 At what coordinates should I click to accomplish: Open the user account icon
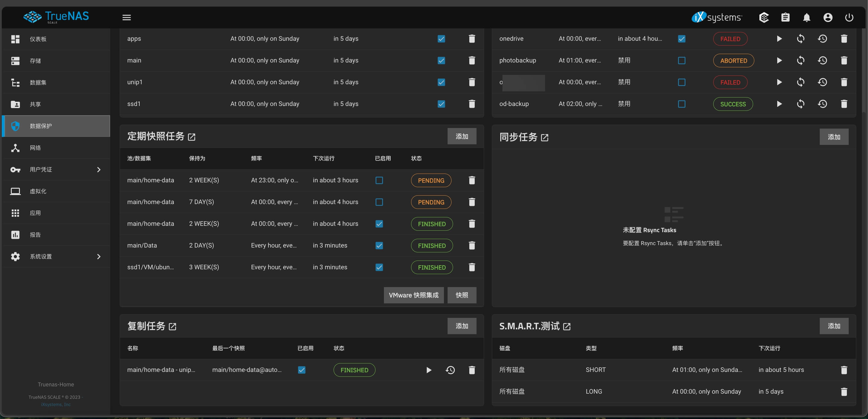tap(828, 17)
